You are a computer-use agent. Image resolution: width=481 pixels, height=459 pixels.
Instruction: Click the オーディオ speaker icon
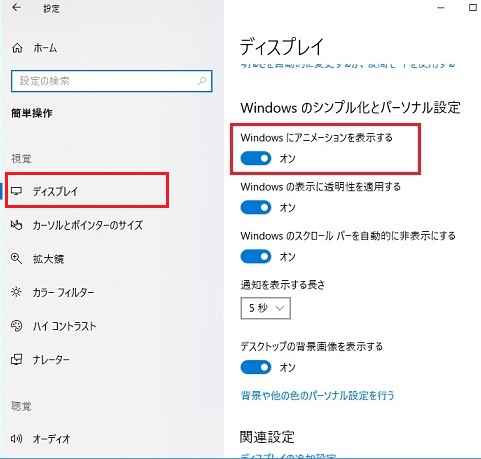click(x=16, y=439)
